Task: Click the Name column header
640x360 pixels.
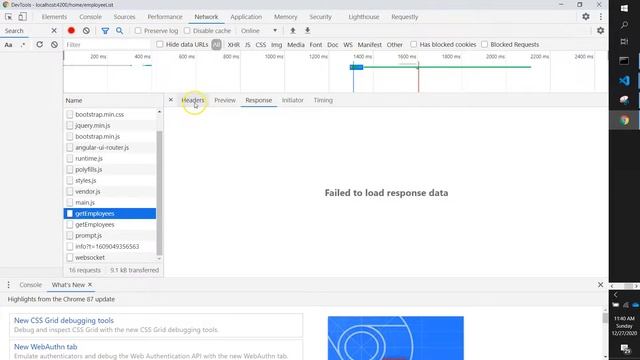Action: tap(113, 100)
